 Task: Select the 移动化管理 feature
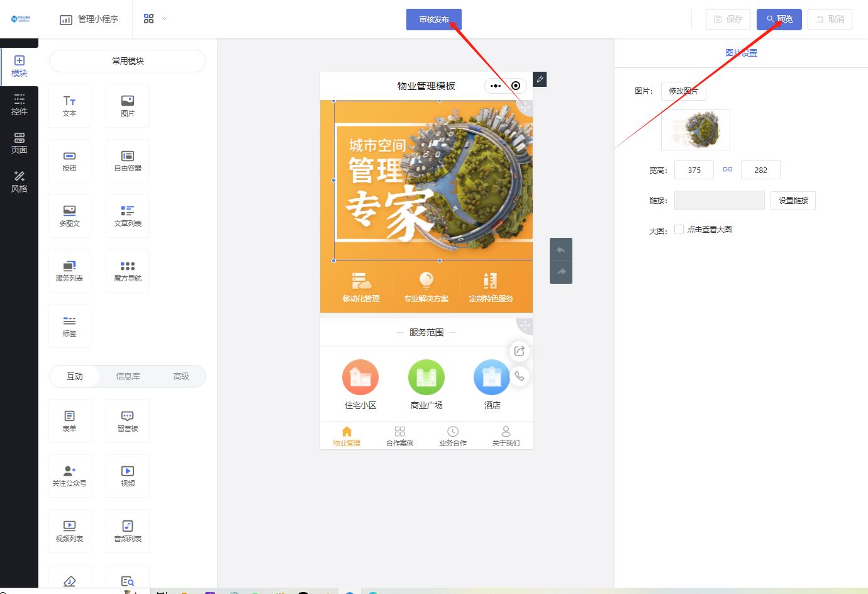361,287
